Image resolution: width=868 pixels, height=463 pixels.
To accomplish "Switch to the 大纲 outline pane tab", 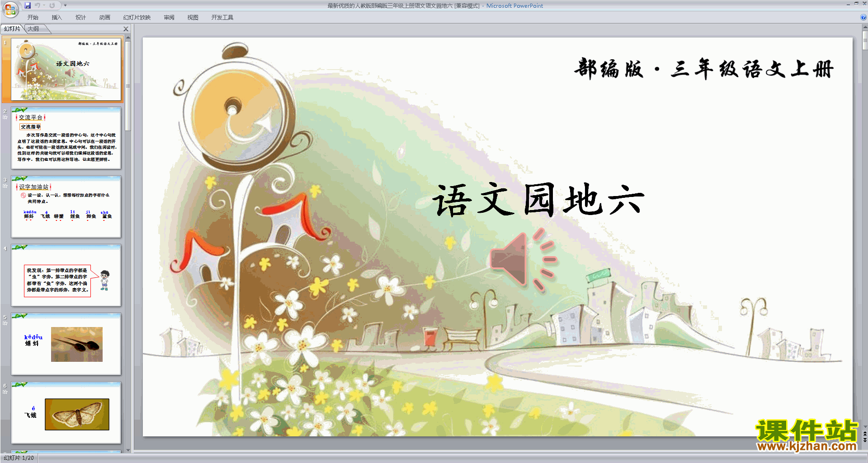I will click(x=34, y=29).
